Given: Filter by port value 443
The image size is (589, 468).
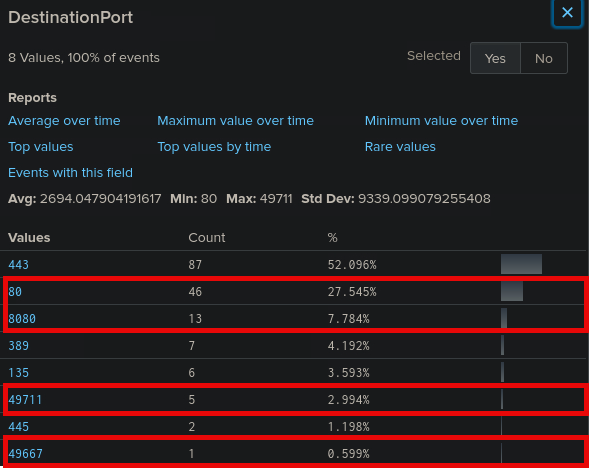Looking at the screenshot, I should (x=18, y=265).
